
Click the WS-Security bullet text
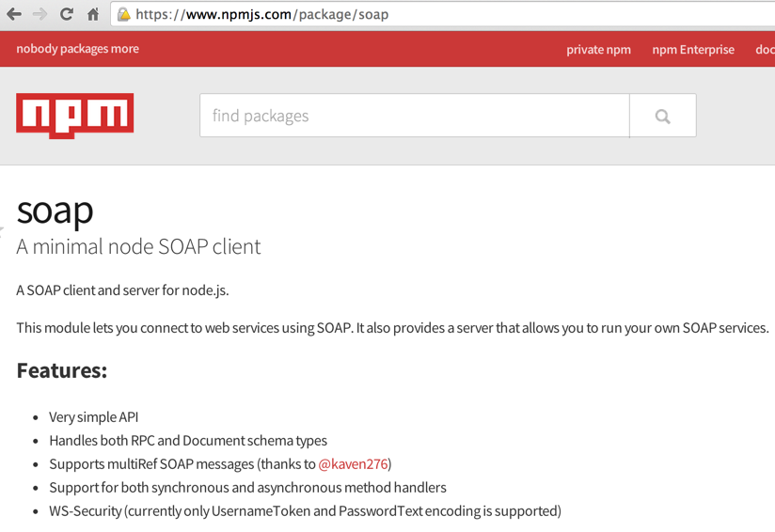pos(305,511)
